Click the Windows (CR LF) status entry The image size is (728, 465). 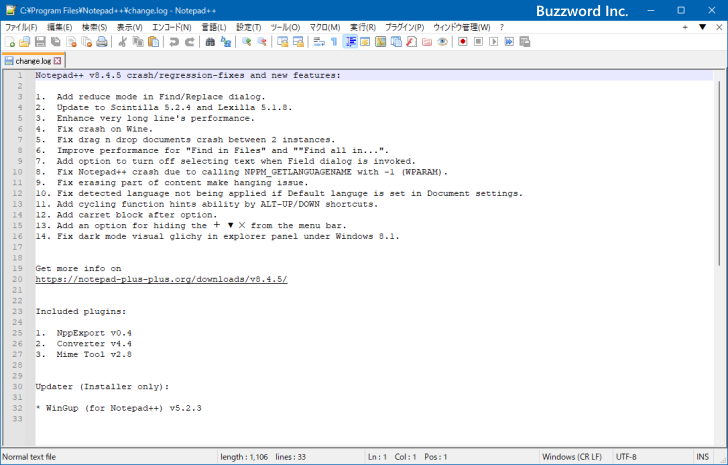pyautogui.click(x=572, y=457)
